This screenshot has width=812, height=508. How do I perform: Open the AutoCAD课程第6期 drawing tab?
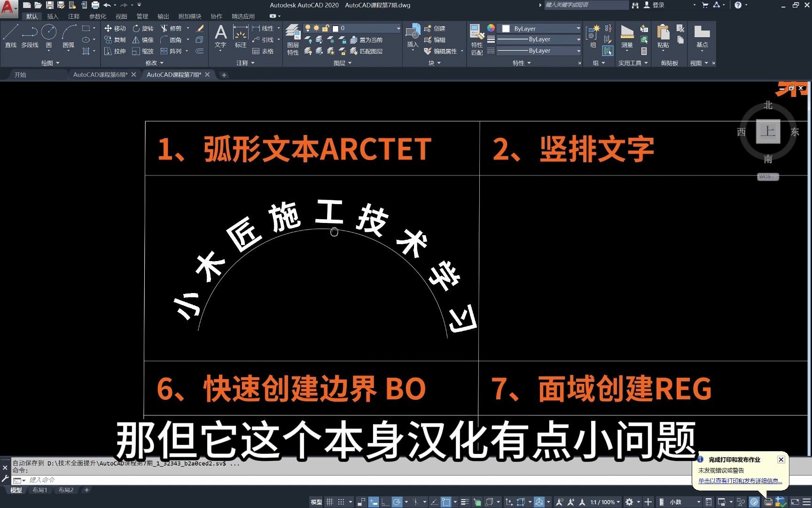[x=100, y=74]
